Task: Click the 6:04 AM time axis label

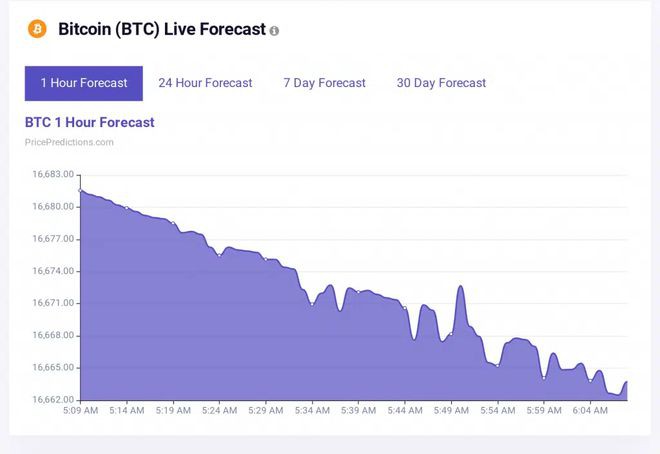Action: [x=588, y=410]
